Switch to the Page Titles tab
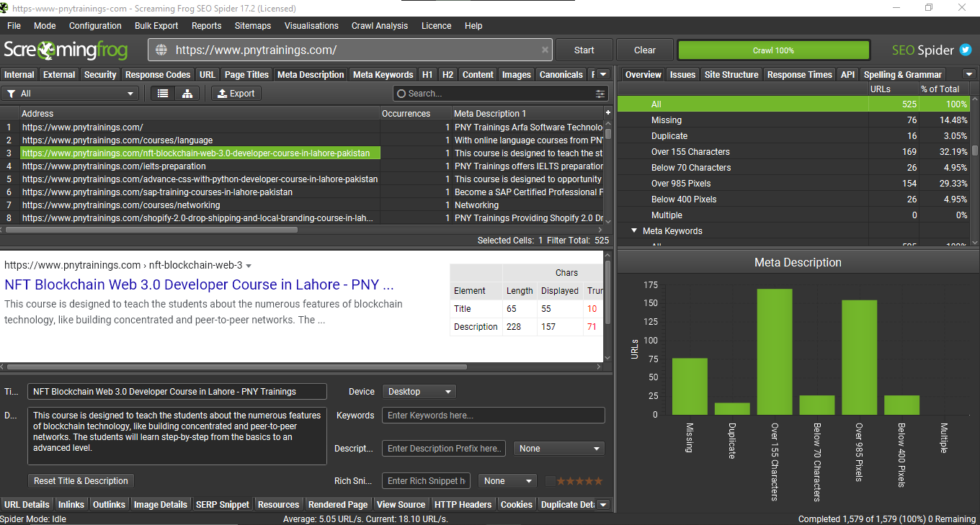This screenshot has height=525, width=980. point(246,74)
